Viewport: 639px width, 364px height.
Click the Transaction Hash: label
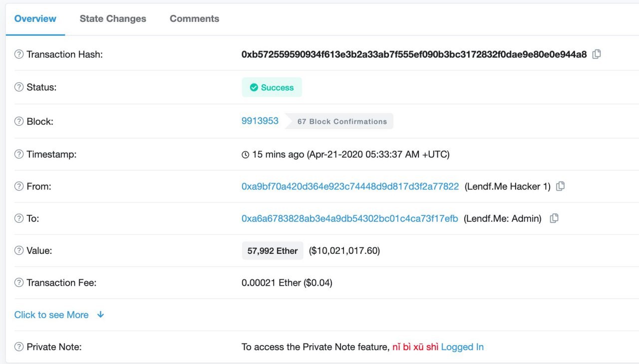(x=64, y=54)
